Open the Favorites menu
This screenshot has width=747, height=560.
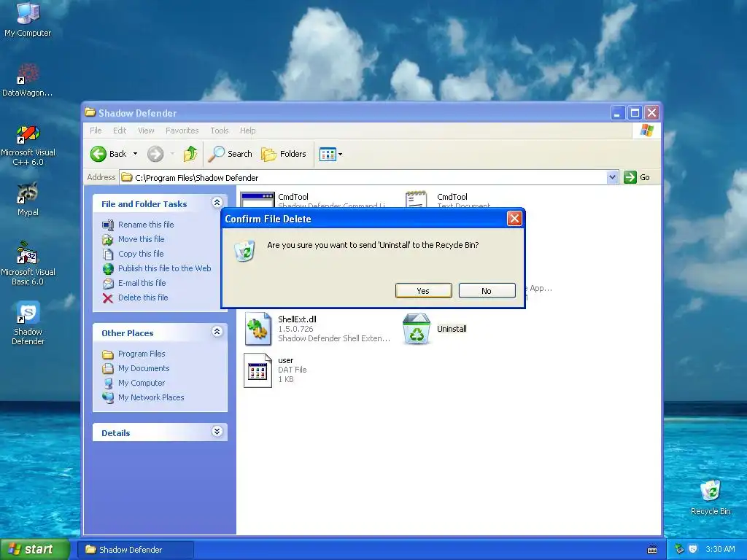coord(182,131)
